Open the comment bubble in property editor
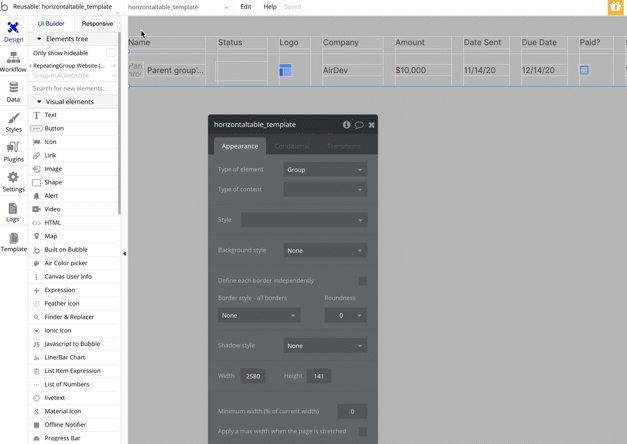The image size is (627, 444). [x=359, y=125]
